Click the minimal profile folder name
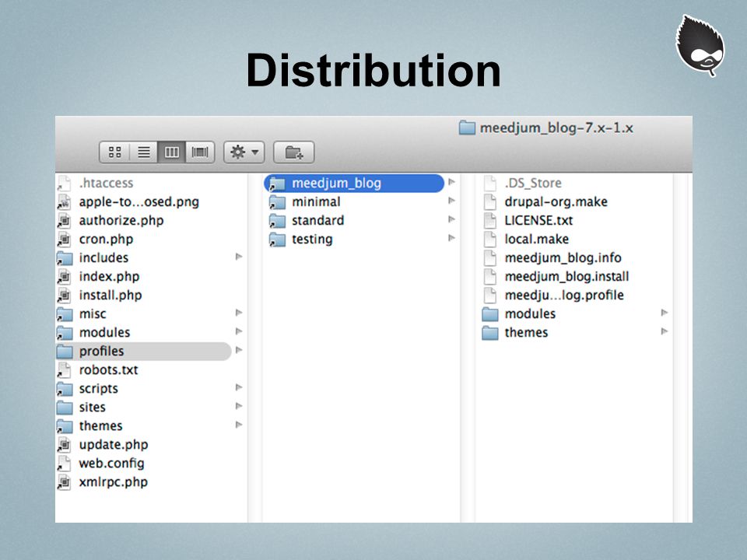This screenshot has height=560, width=747. (x=317, y=202)
